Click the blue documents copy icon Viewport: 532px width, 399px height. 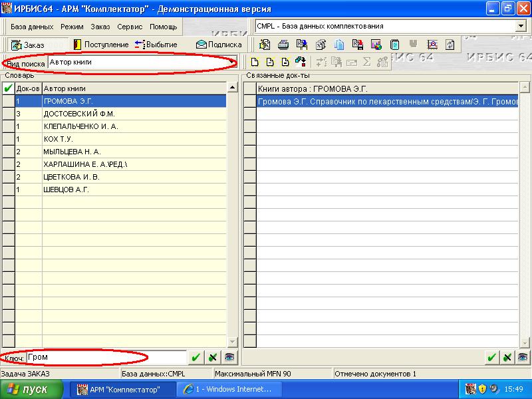pos(339,45)
